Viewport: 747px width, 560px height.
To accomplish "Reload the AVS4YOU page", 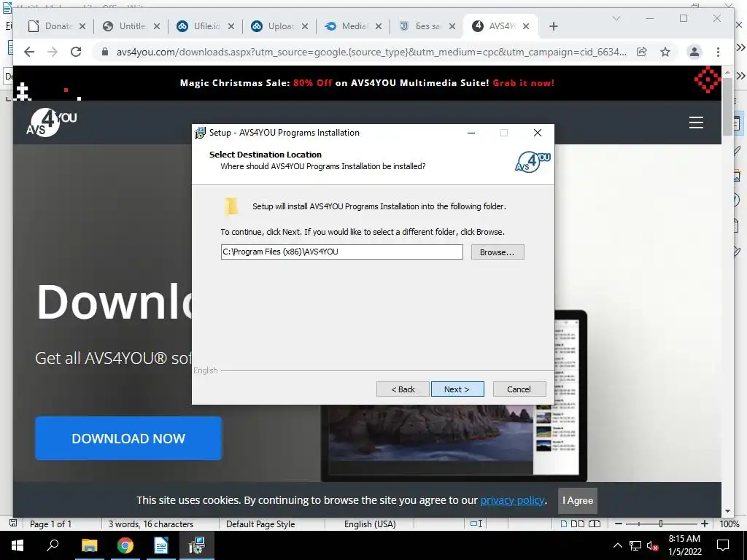I will coord(76,52).
